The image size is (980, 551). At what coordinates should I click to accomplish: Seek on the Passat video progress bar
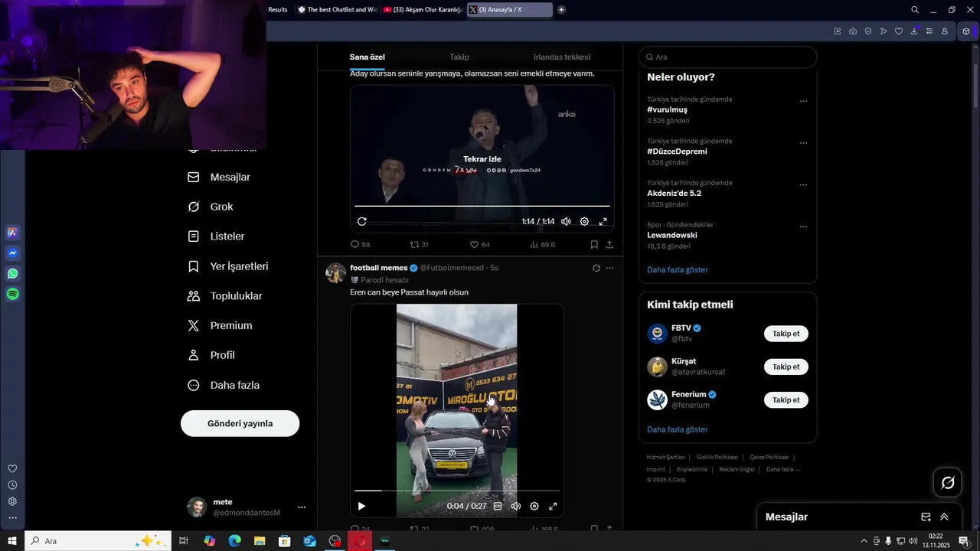(x=457, y=491)
